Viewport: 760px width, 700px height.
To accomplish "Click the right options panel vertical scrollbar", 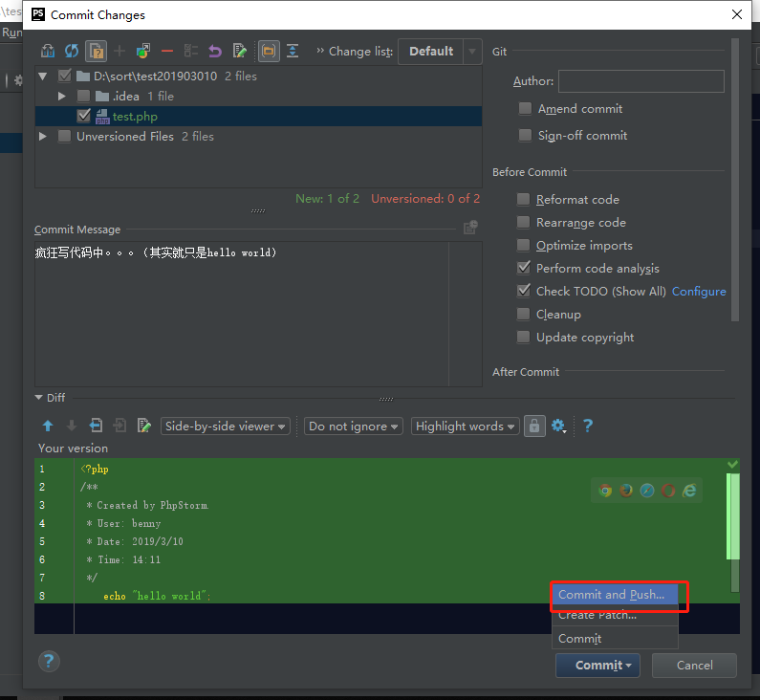I will coord(735,180).
